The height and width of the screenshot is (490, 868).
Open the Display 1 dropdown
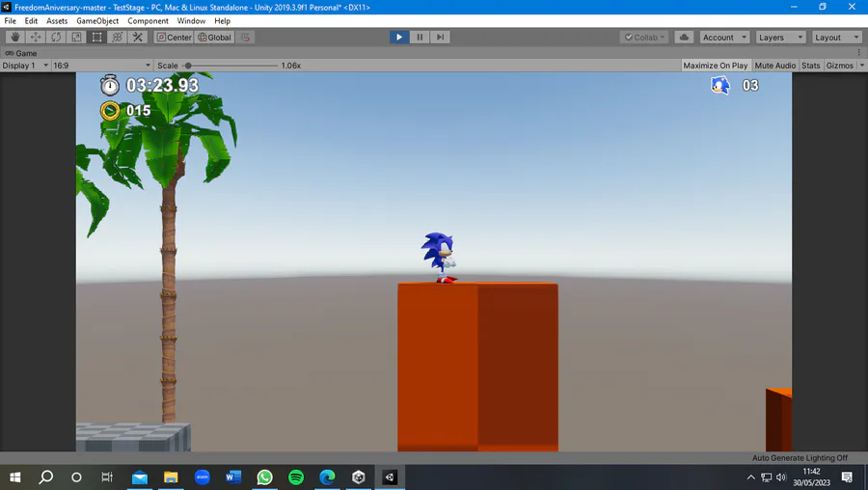25,66
